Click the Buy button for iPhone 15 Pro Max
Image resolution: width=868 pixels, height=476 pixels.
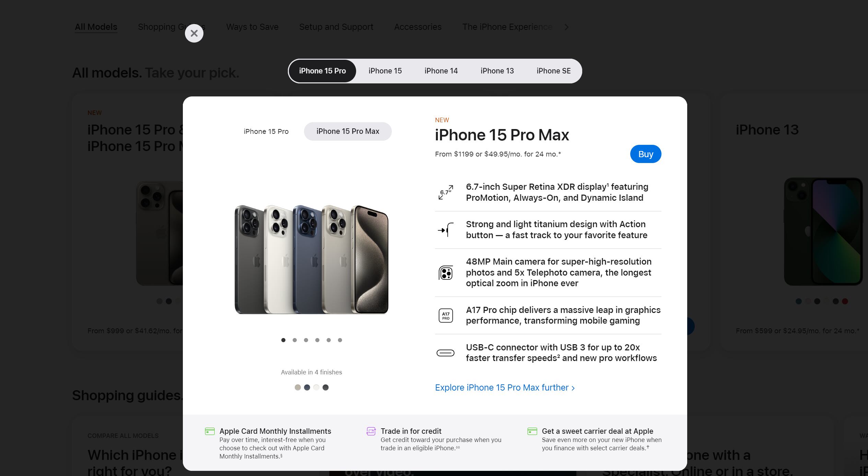645,154
